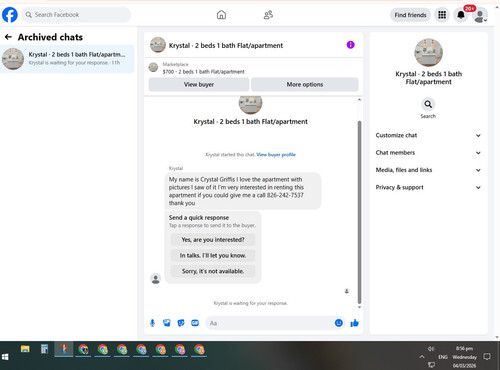Expand Media, files and links section
Image resolution: width=500 pixels, height=370 pixels.
(428, 170)
